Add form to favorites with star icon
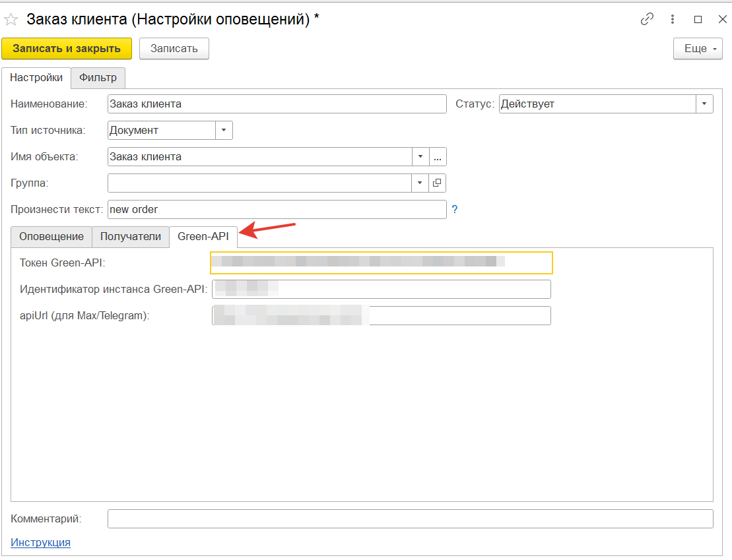This screenshot has height=560, width=732. pos(11,19)
